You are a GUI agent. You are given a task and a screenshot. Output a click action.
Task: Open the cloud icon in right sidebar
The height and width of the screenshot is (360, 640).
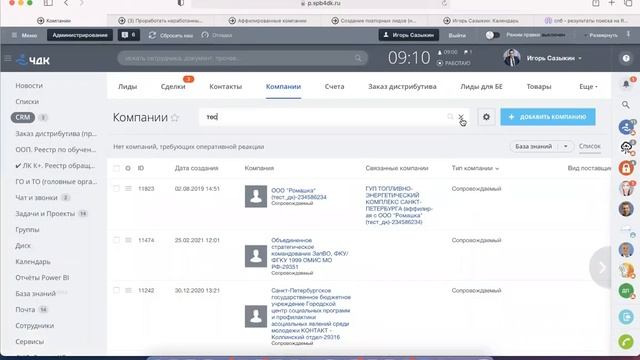coord(626,147)
